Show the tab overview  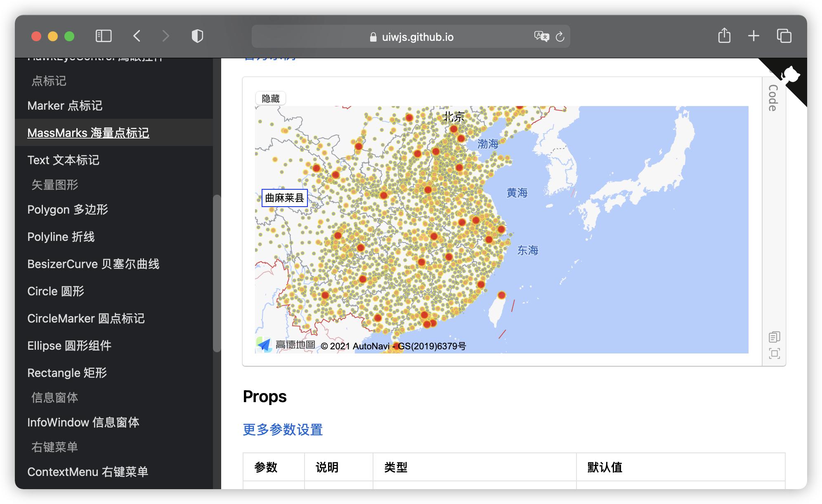pos(784,36)
